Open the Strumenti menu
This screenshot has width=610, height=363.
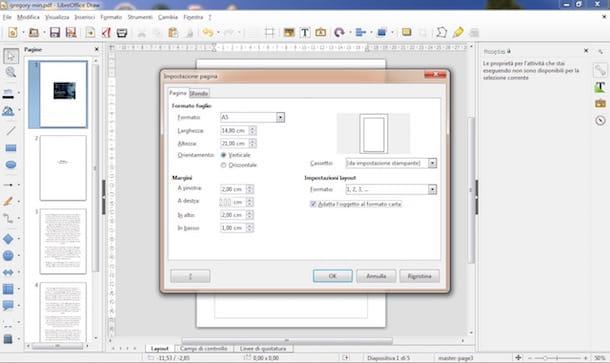pyautogui.click(x=140, y=17)
